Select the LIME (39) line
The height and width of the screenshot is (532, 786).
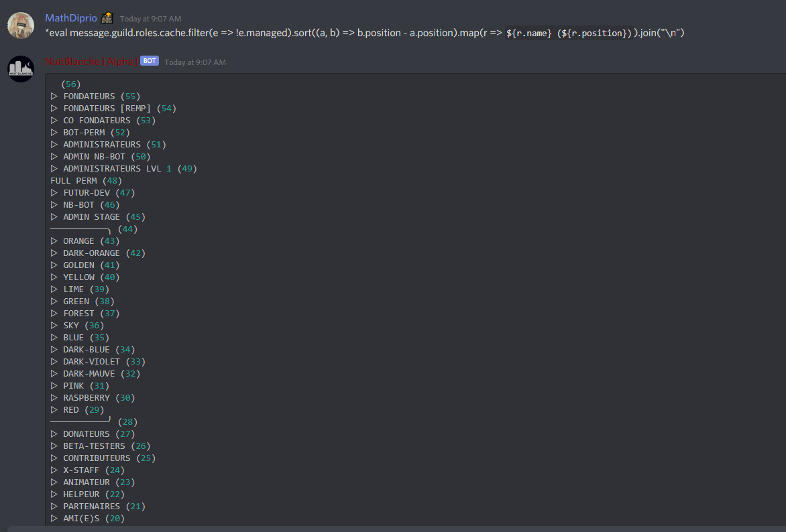click(x=80, y=289)
